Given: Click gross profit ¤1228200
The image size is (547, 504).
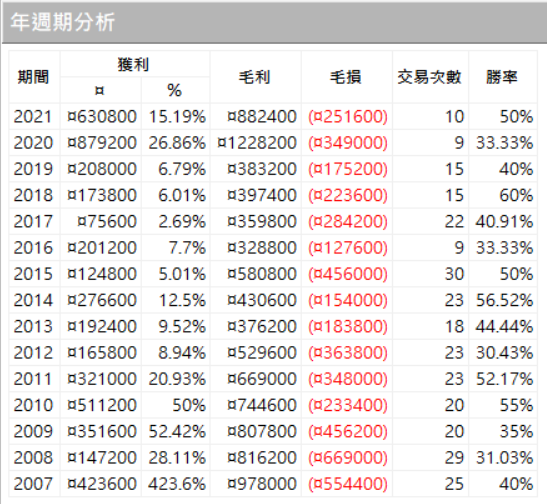Looking at the screenshot, I should (x=257, y=143).
